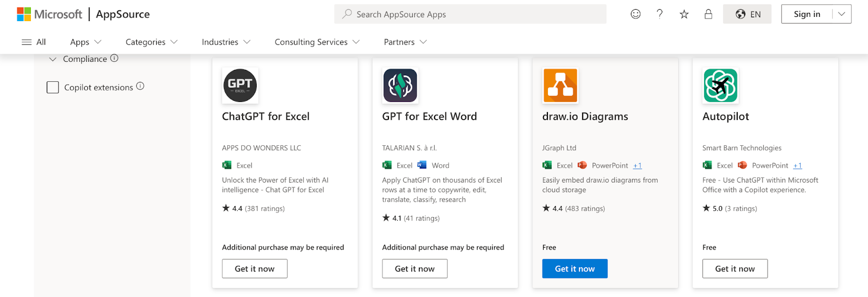Get draw.io Diagrams now
The image size is (868, 297).
pyautogui.click(x=575, y=269)
